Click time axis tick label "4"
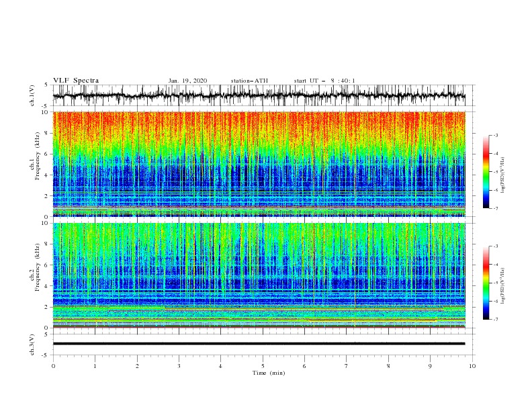The height and width of the screenshot is (411, 532). [220, 366]
